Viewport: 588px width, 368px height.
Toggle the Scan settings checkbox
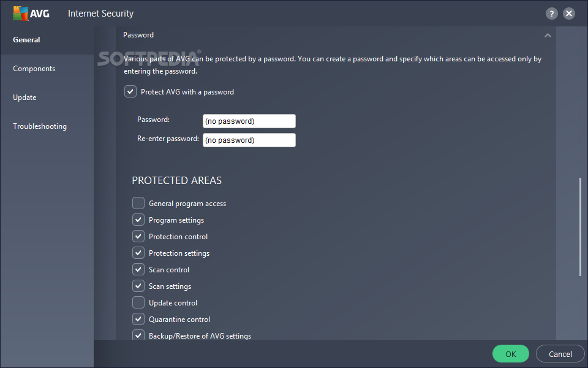click(x=138, y=286)
